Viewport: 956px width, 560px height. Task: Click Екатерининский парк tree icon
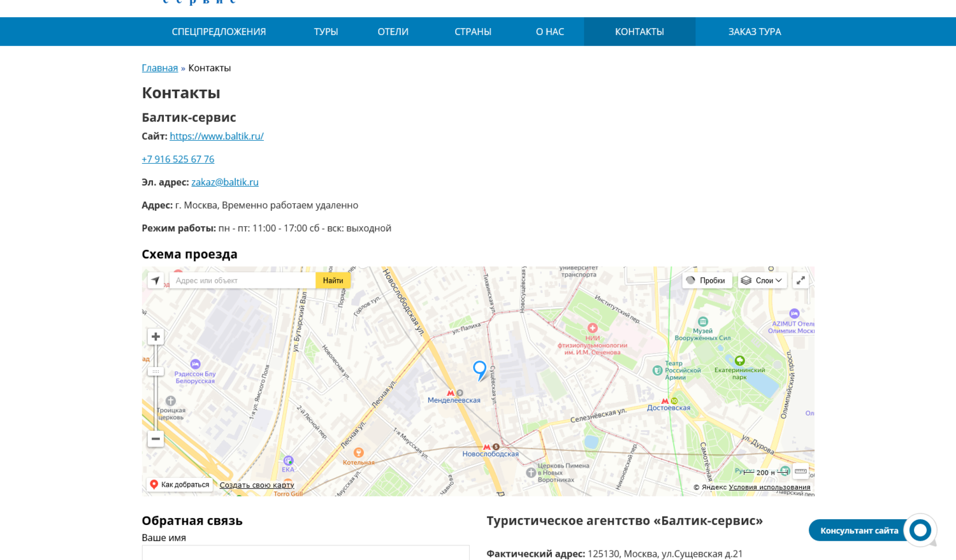739,361
